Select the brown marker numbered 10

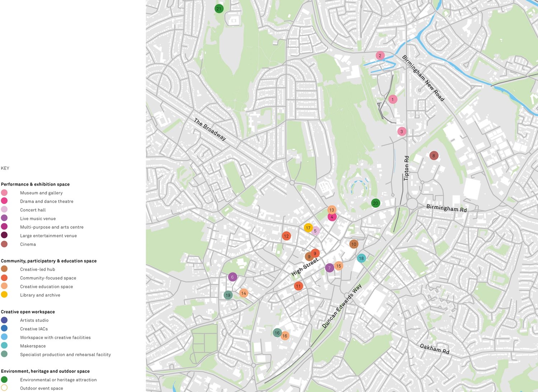point(354,244)
